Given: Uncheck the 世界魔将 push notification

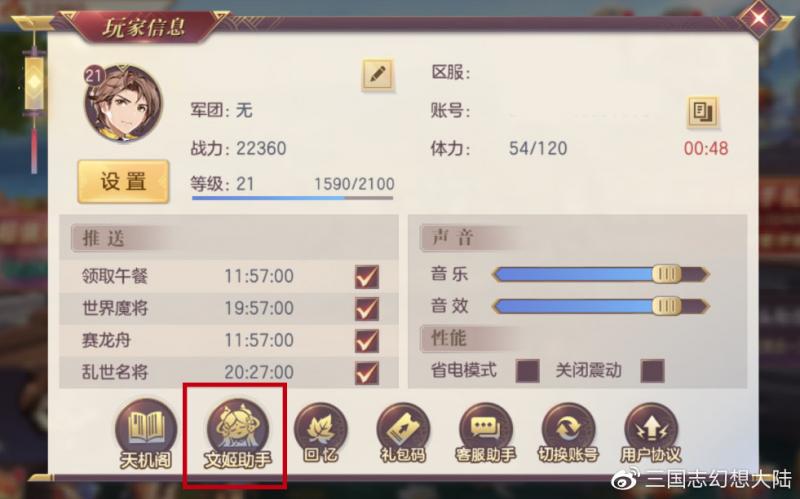Looking at the screenshot, I should pyautogui.click(x=367, y=309).
